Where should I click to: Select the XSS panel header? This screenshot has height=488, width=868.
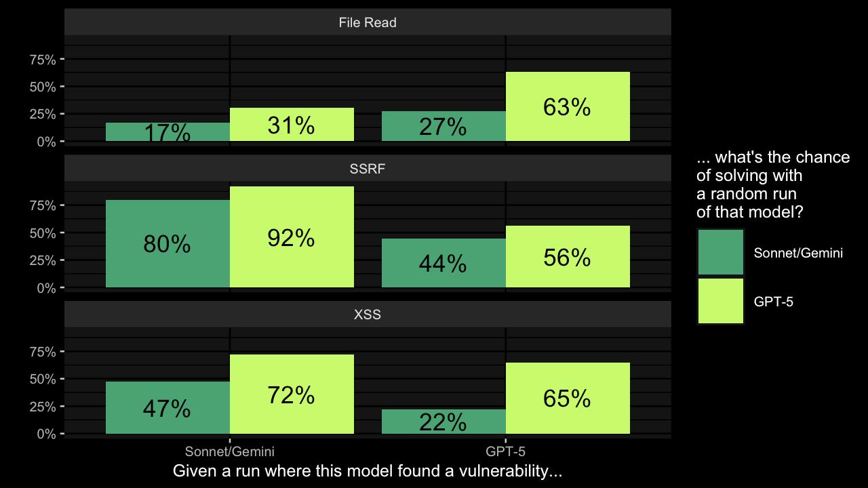click(x=368, y=314)
